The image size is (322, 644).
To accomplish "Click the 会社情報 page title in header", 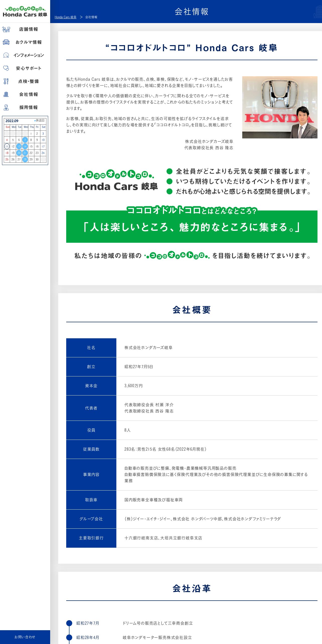I will [x=192, y=12].
